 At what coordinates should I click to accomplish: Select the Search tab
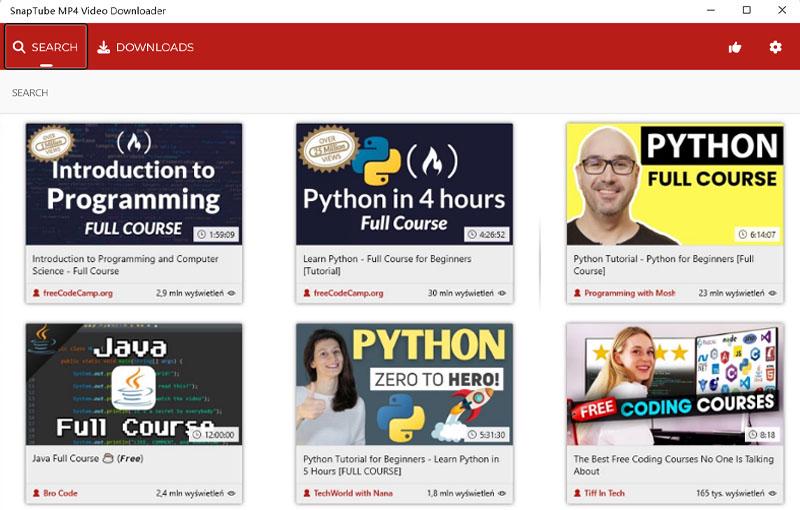(46, 47)
